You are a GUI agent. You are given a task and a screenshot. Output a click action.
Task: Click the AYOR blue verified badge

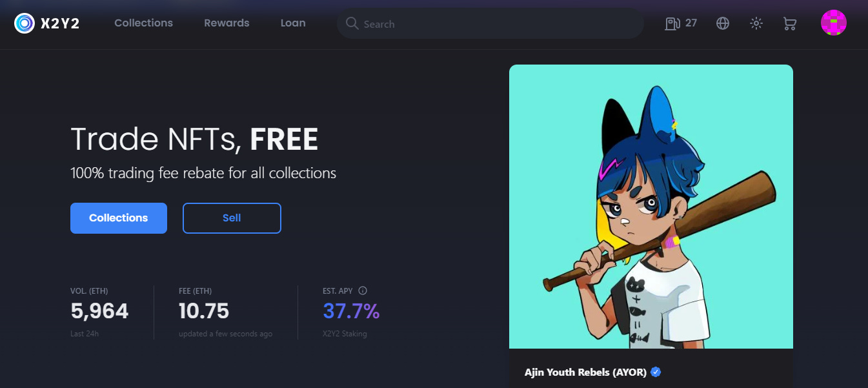coord(656,372)
